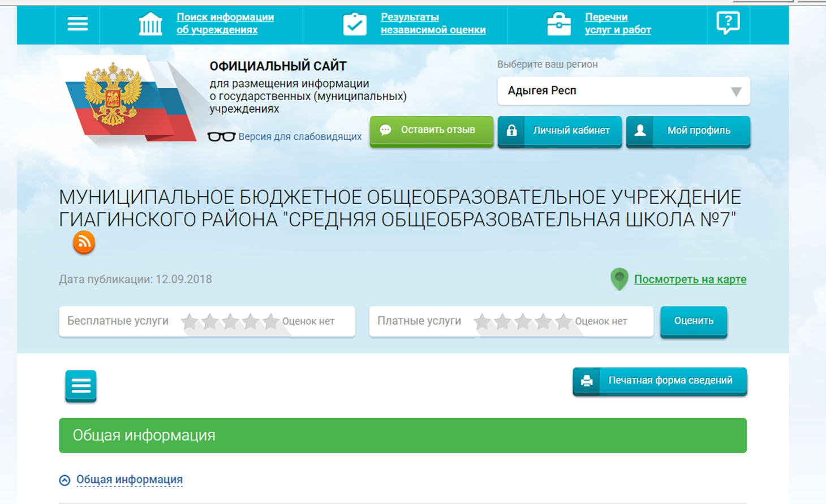The image size is (826, 504).
Task: Open Мой профиль
Action: 688,131
